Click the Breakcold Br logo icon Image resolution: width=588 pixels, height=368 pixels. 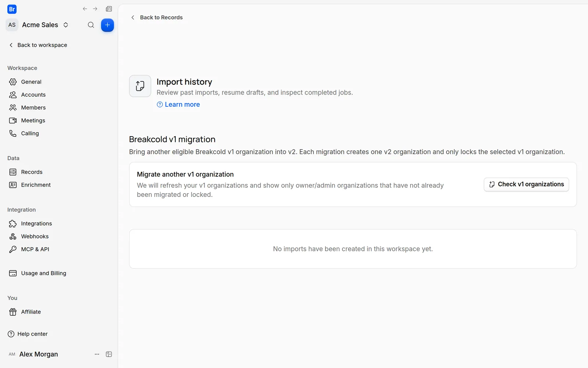click(x=12, y=9)
